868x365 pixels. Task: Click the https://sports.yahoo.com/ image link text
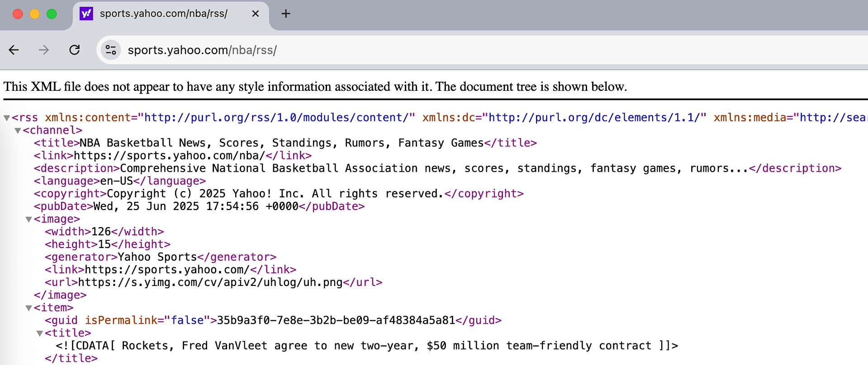(167, 269)
